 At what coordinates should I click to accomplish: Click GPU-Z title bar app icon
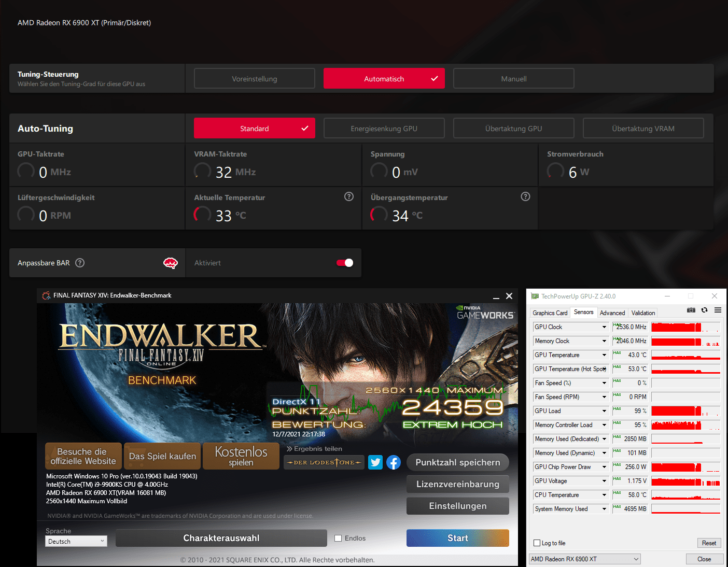535,296
